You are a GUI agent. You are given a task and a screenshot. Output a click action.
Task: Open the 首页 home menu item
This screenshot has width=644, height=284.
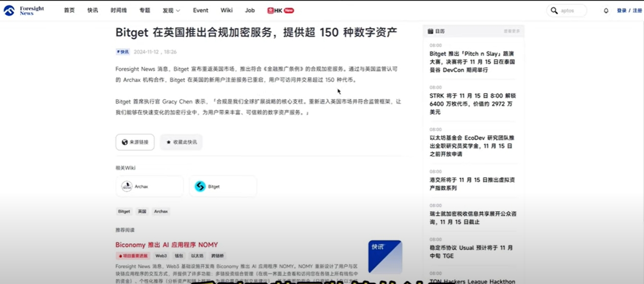69,11
